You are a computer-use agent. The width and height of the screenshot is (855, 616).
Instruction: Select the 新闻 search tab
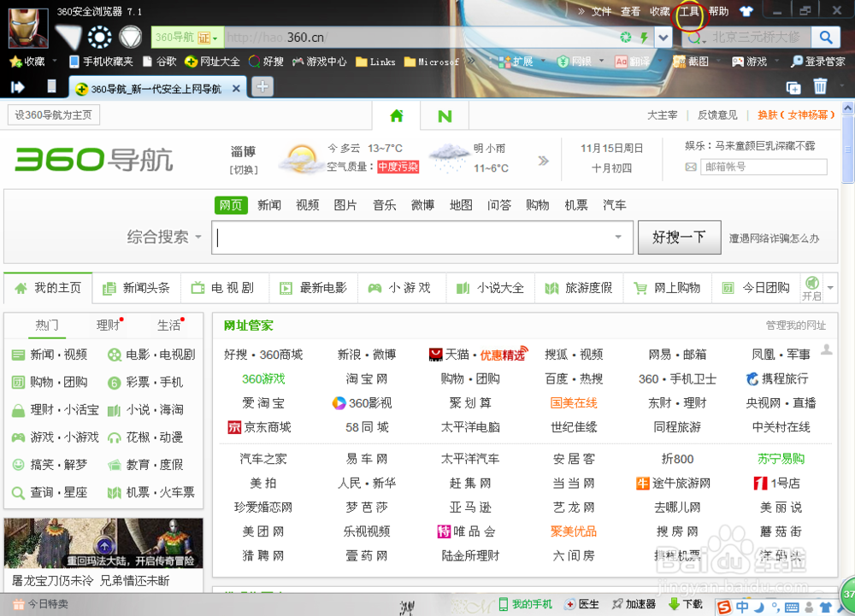pyautogui.click(x=269, y=205)
